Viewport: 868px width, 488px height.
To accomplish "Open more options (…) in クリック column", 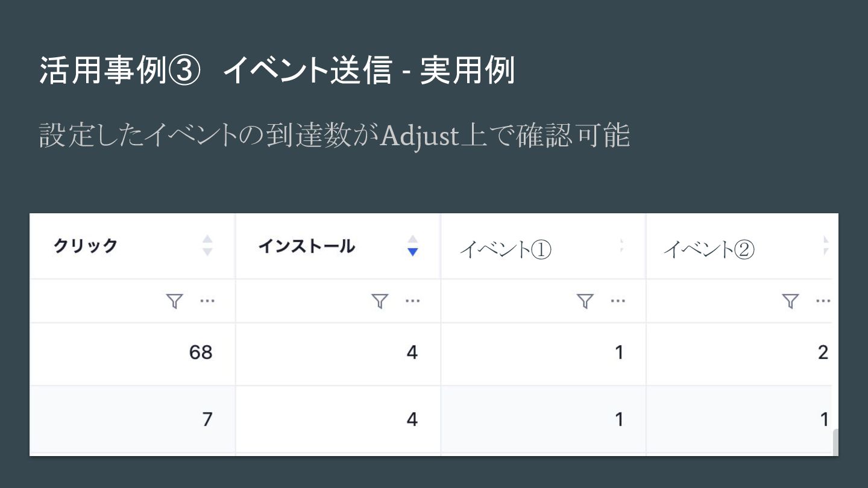I will coord(207,301).
